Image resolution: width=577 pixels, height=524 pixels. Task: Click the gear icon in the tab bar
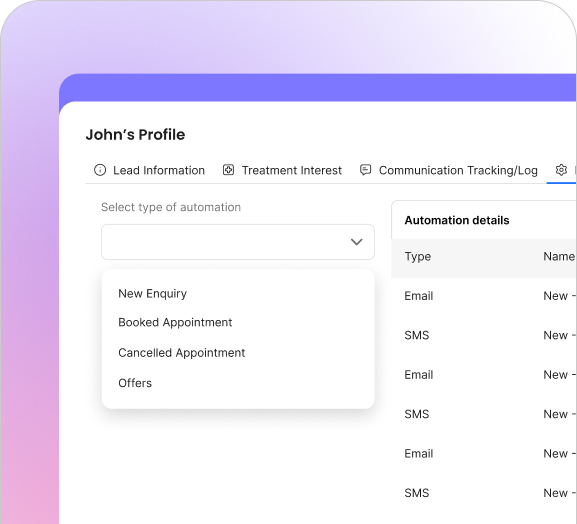coord(561,170)
